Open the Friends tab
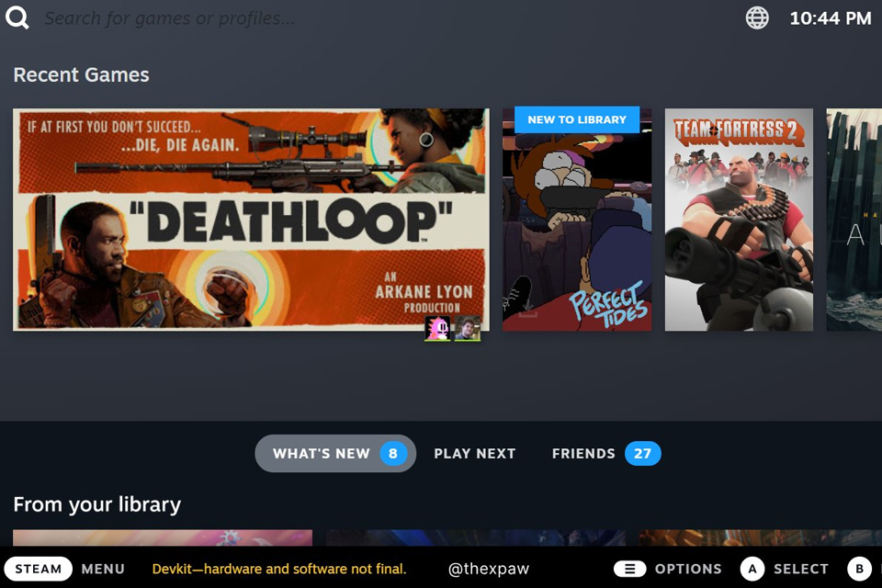This screenshot has width=882, height=588. point(605,454)
